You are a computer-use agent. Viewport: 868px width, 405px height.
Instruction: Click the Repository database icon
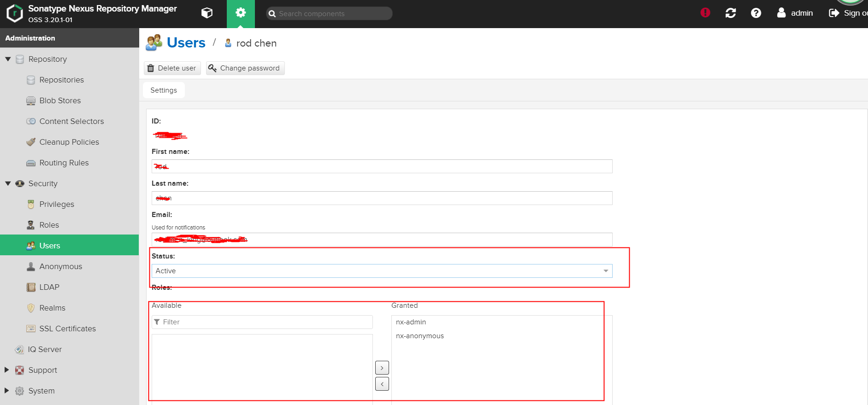(20, 59)
